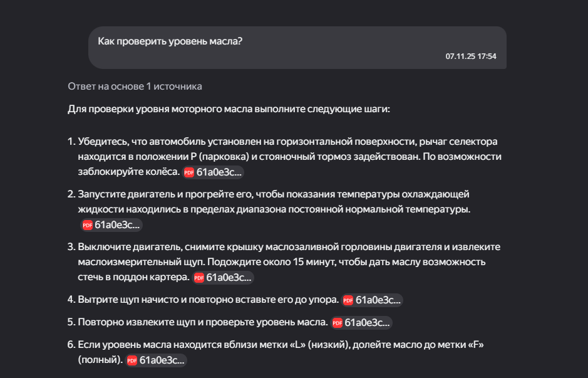Click the PDF icon in step 5 citation
This screenshot has height=378, width=588.
click(x=339, y=322)
